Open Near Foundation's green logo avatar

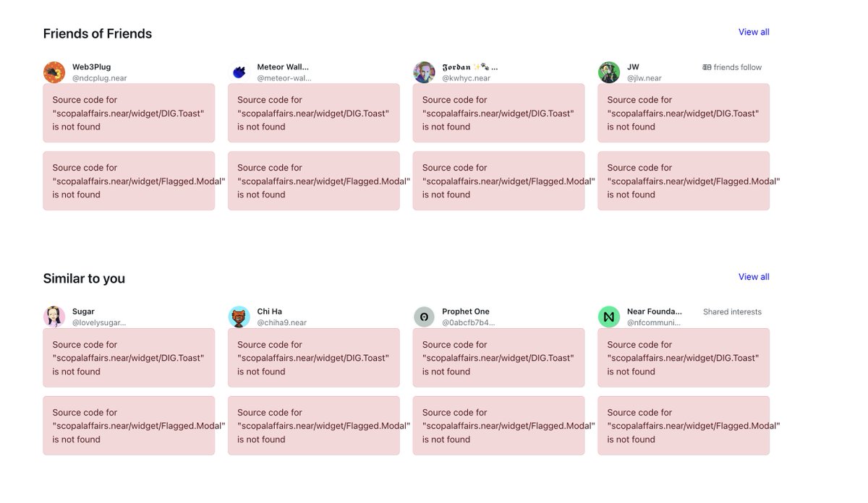609,317
